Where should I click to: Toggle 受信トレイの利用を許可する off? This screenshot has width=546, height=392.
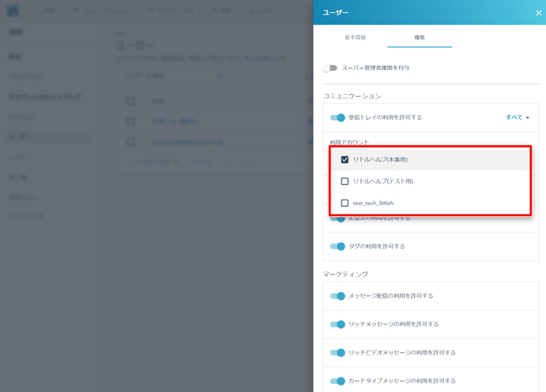[338, 117]
